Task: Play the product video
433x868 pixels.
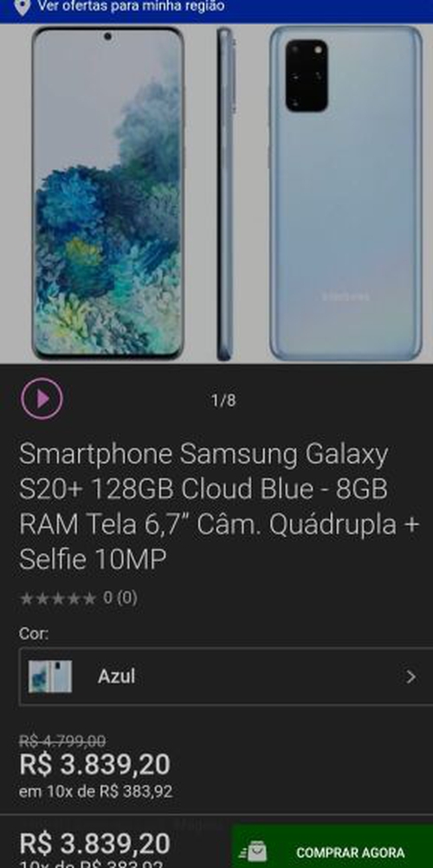Action: (42, 398)
